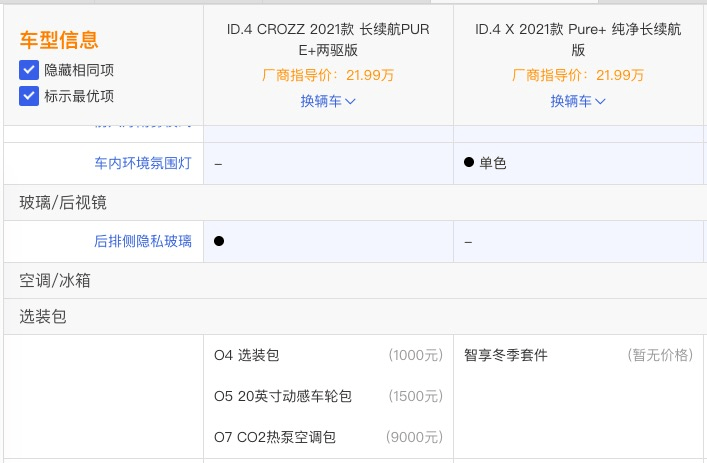Open the 后排侧隐私玻璃 parameter link
This screenshot has width=707, height=463.
click(x=143, y=241)
